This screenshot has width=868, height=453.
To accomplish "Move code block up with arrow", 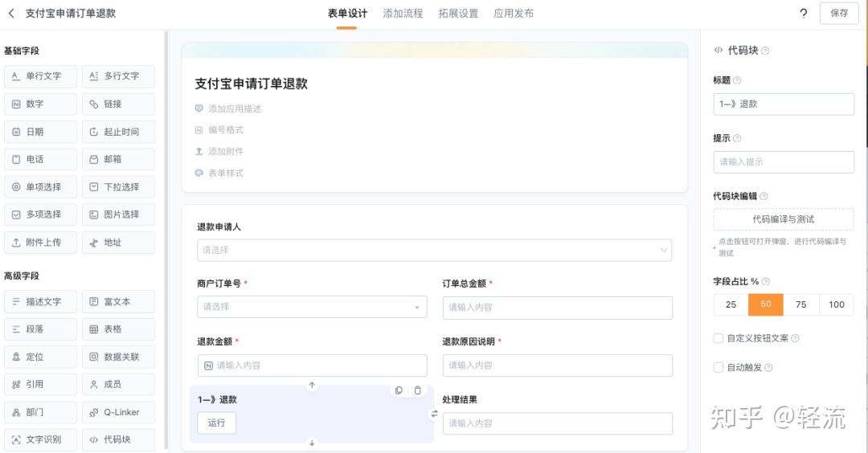I will coord(312,385).
